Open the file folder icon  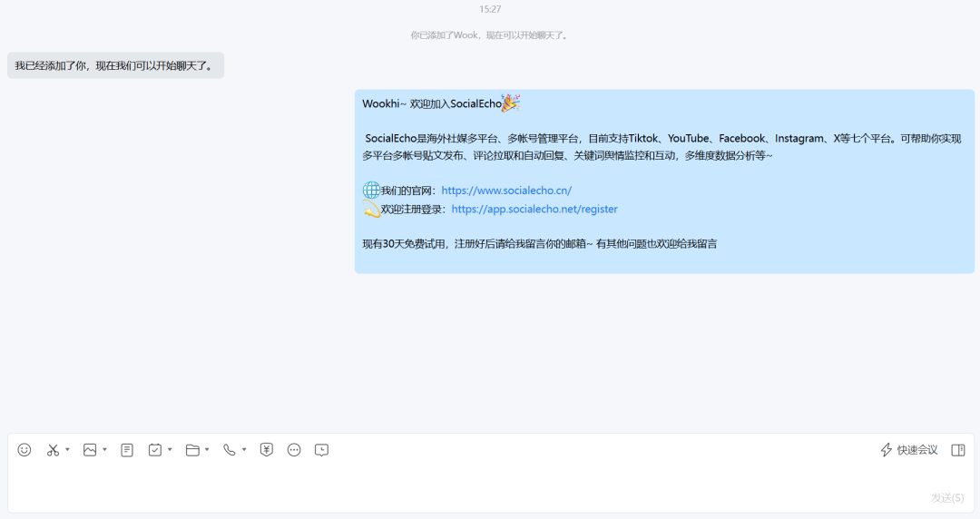(x=192, y=450)
